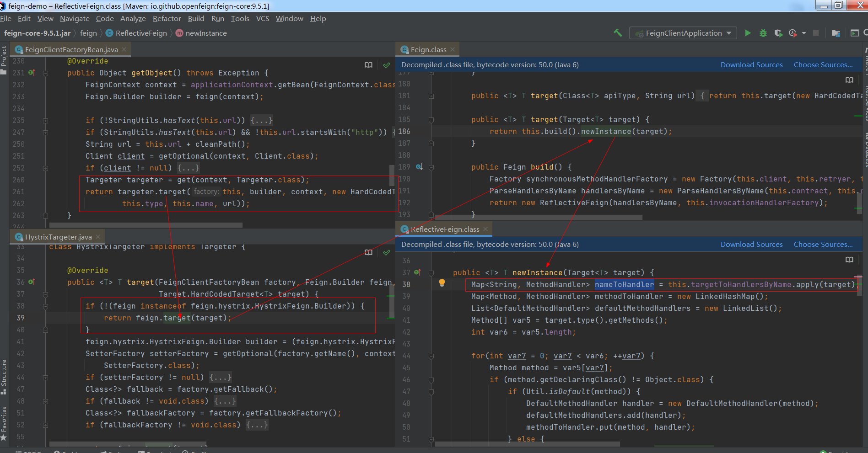
Task: Toggle Reader Mode icon in HystrixTargeter.java editor
Action: pos(368,252)
